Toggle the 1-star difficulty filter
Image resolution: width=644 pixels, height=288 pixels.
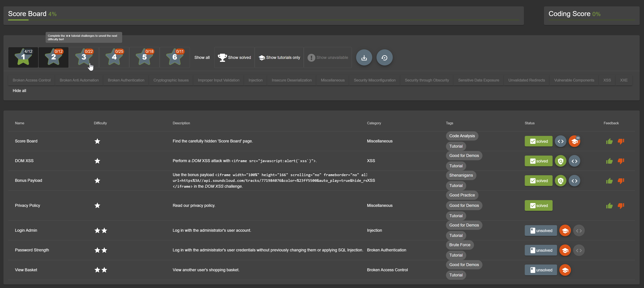pyautogui.click(x=23, y=57)
